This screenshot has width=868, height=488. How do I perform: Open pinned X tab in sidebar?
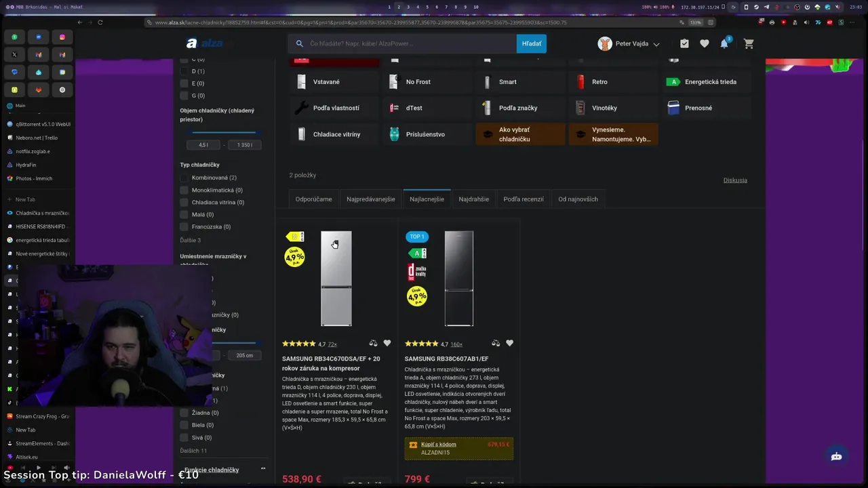(x=14, y=54)
